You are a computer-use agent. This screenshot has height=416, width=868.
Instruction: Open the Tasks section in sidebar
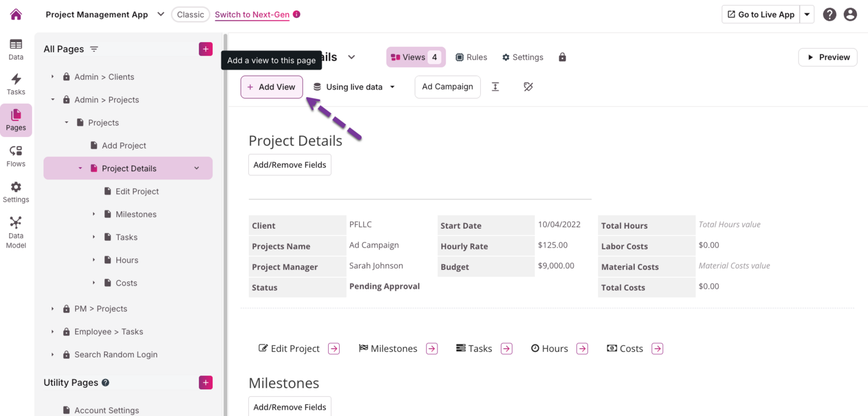click(x=16, y=84)
